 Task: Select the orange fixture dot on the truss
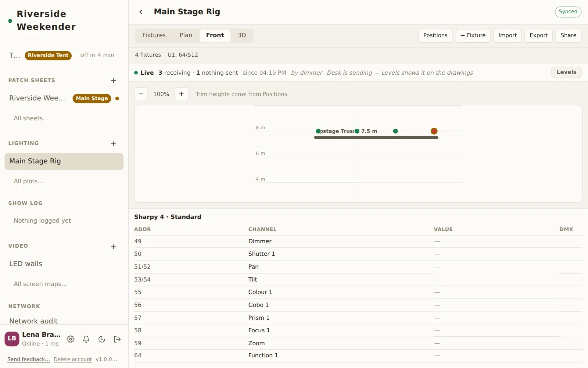pyautogui.click(x=434, y=131)
